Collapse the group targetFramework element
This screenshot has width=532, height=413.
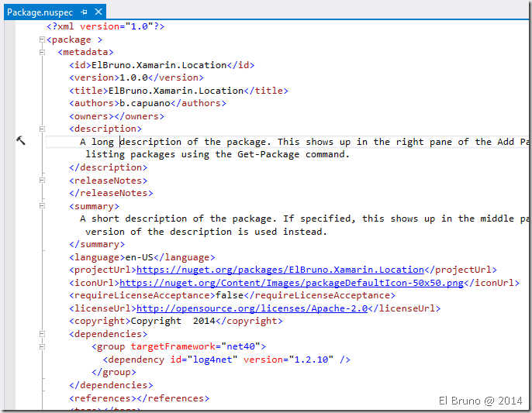click(x=42, y=346)
